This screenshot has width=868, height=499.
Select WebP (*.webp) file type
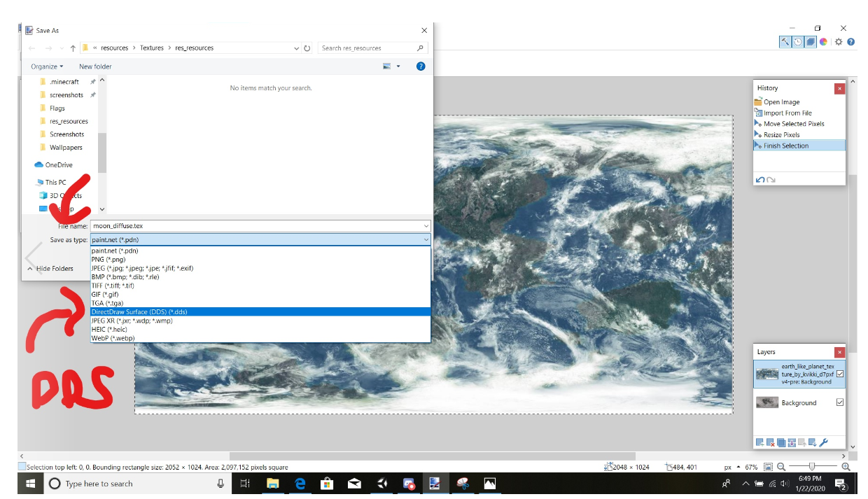[260, 338]
